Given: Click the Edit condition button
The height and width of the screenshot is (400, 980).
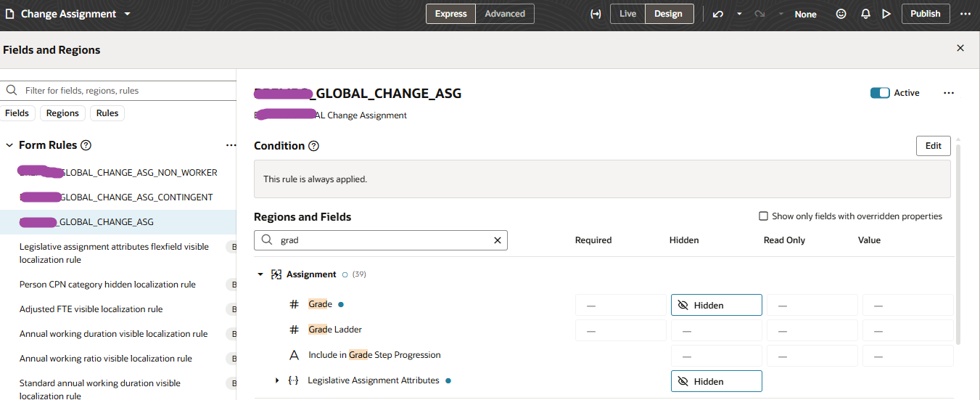Looking at the screenshot, I should pyautogui.click(x=933, y=146).
